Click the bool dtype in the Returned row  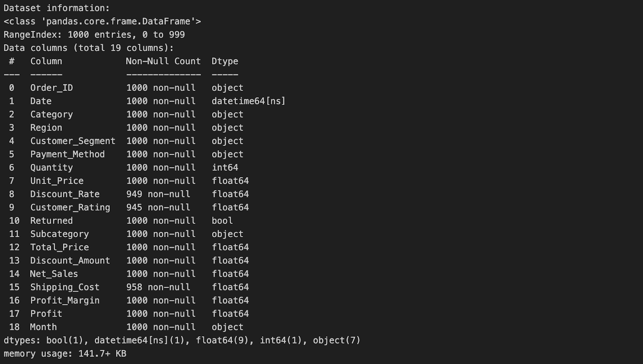point(222,220)
